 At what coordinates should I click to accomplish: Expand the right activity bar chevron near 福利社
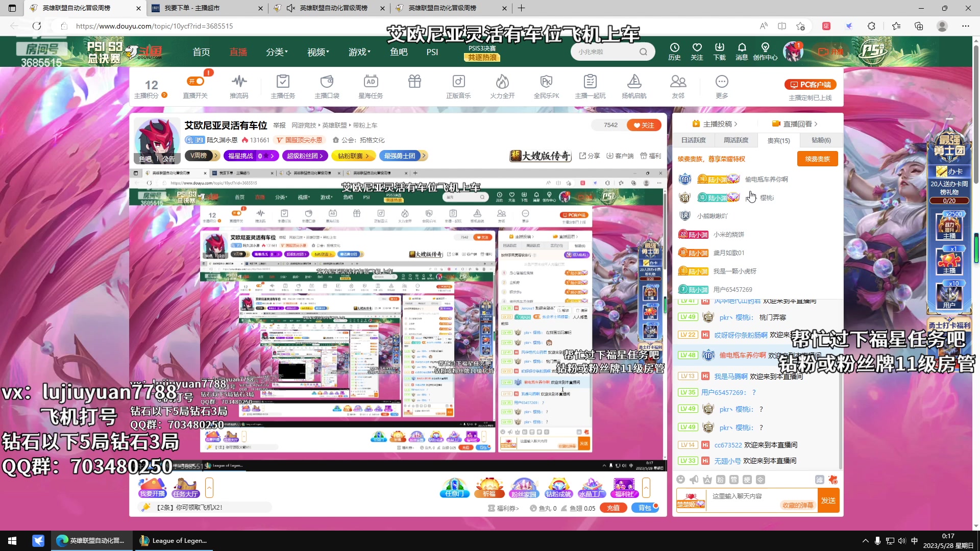[646, 488]
